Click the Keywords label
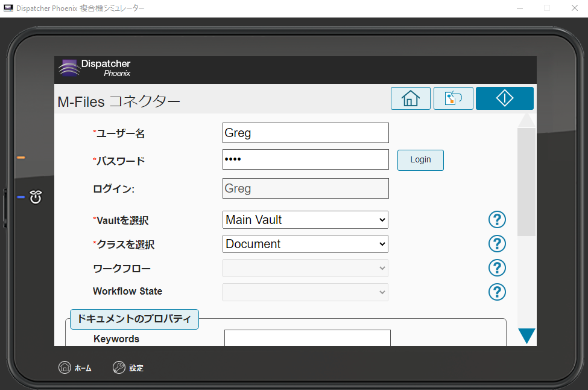 pyautogui.click(x=116, y=339)
